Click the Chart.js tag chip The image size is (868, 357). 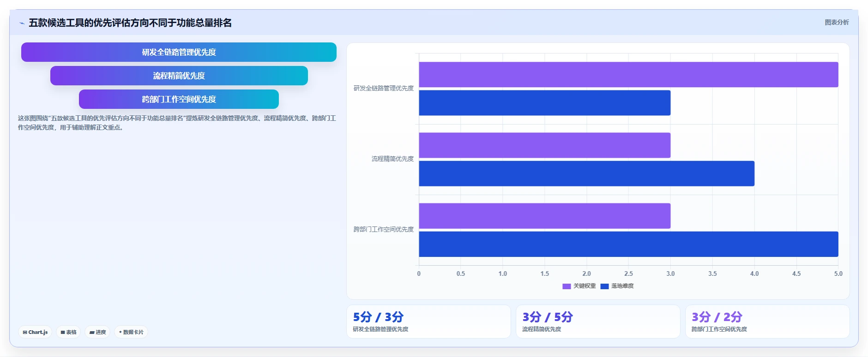[35, 332]
